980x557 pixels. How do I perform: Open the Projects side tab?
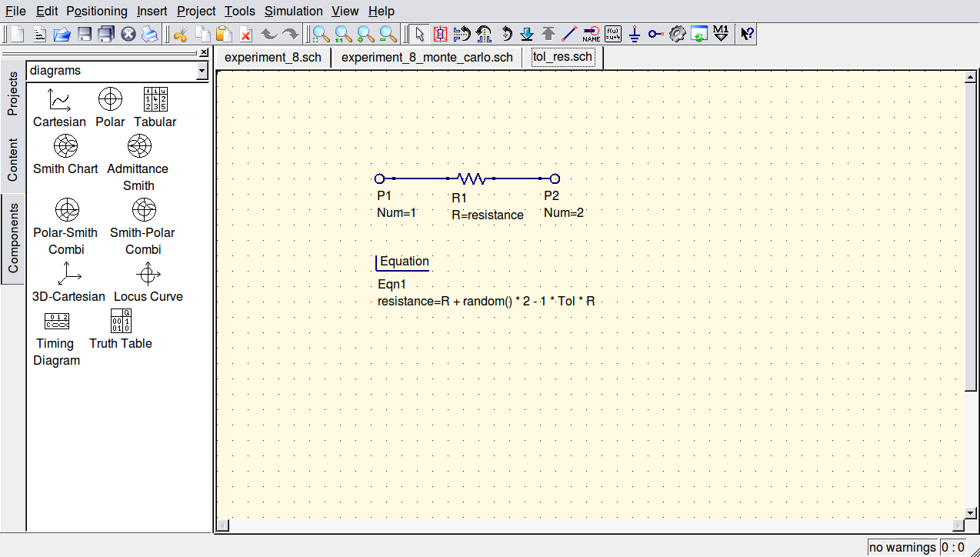tap(12, 94)
